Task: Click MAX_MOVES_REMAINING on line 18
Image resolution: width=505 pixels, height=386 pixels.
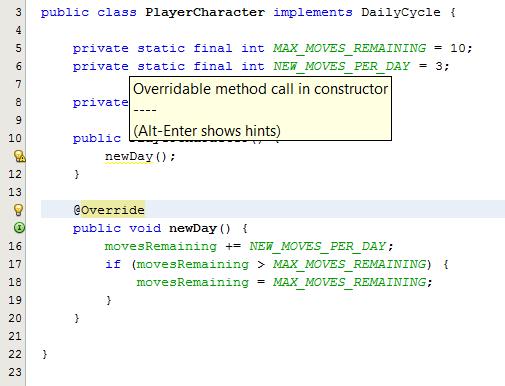Action: pyautogui.click(x=349, y=282)
